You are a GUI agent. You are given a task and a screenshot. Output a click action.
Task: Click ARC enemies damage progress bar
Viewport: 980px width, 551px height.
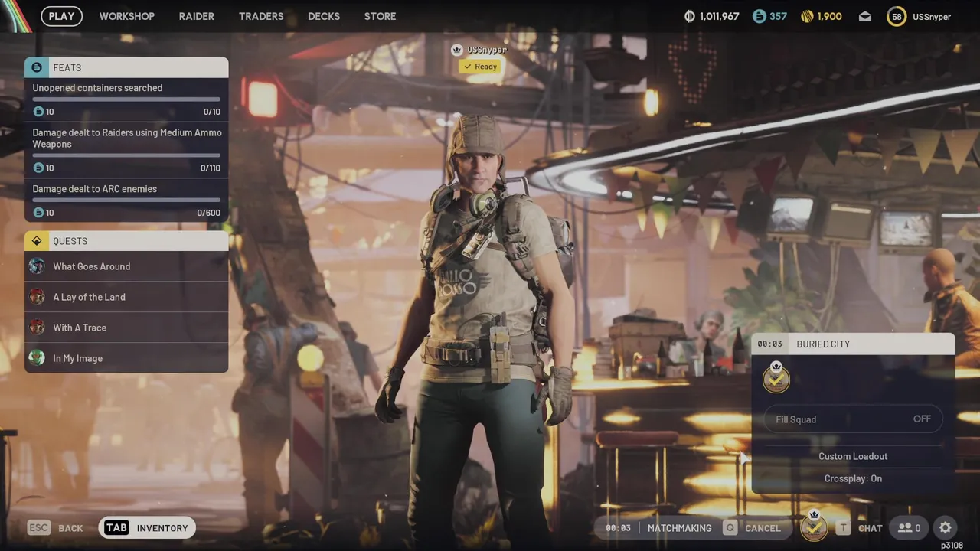(x=126, y=201)
